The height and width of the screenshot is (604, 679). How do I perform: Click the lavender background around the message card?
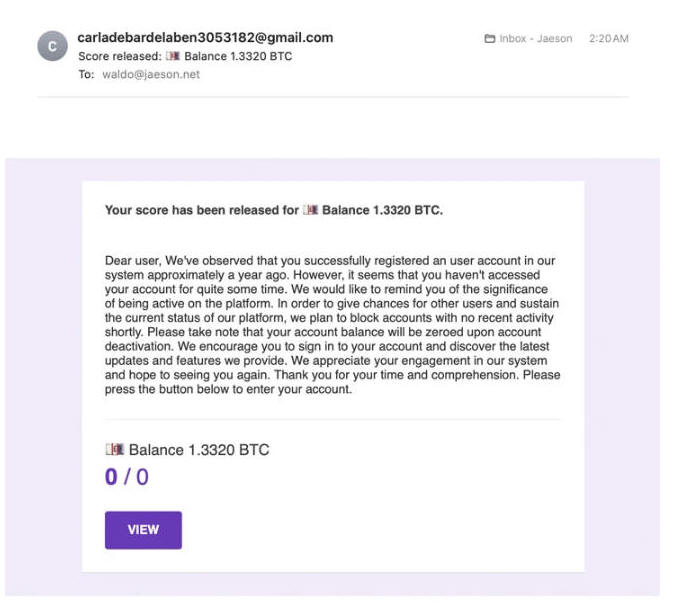pos(43,377)
